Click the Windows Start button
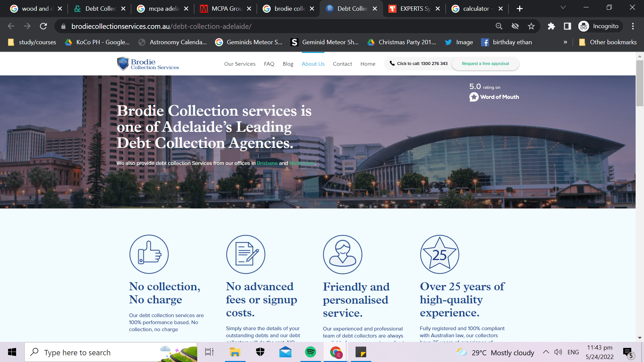This screenshot has width=644, height=362. 12,352
